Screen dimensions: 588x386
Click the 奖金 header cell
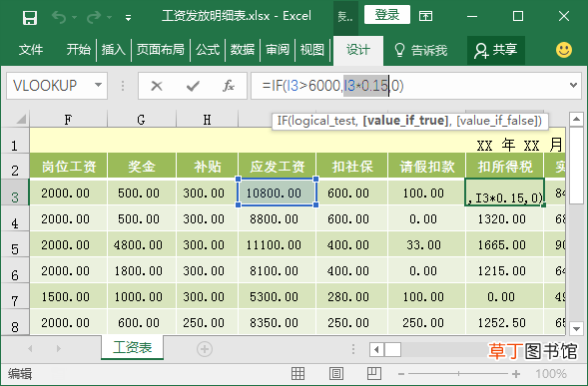142,166
